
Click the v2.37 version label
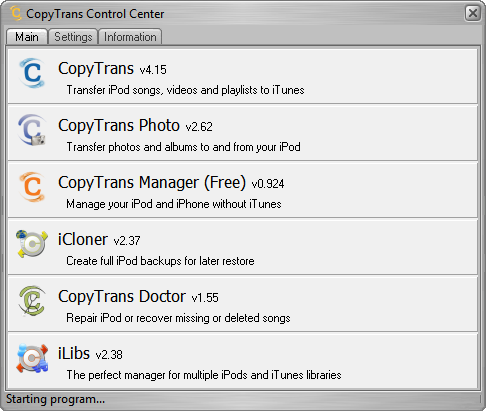point(127,241)
